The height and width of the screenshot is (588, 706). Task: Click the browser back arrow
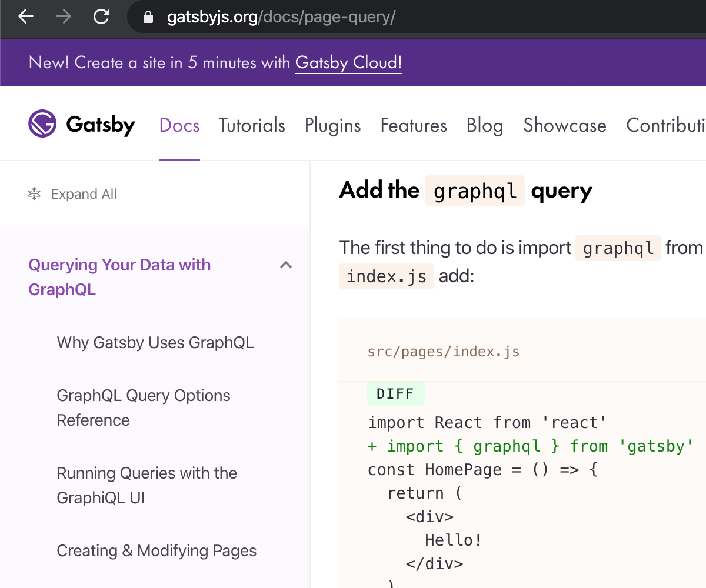(x=26, y=17)
